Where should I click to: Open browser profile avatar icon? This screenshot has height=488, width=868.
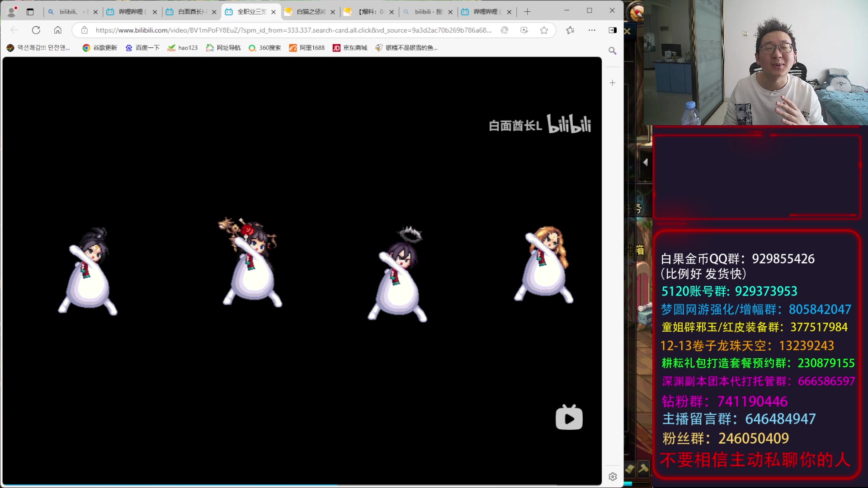coord(12,12)
